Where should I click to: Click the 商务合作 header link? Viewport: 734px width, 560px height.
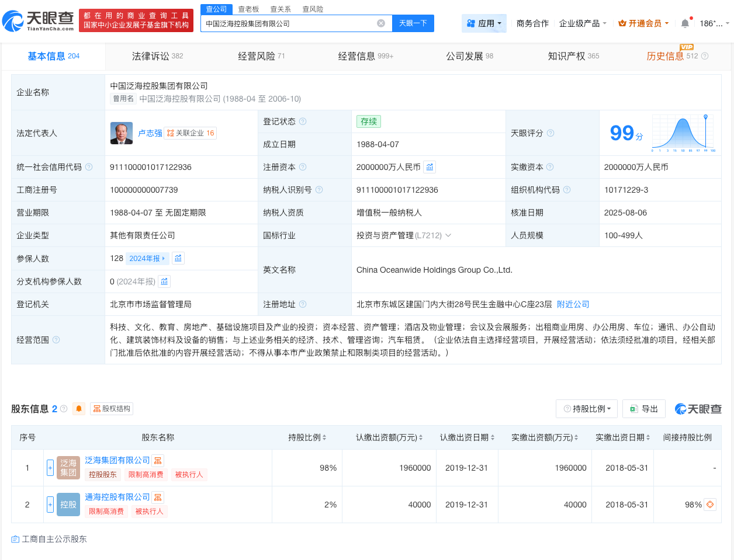(532, 23)
